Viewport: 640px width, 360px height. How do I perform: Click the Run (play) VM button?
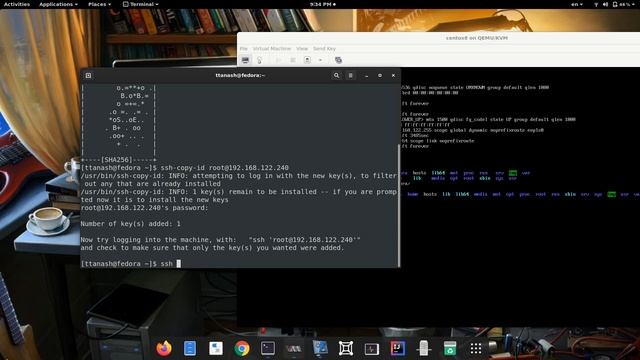point(278,60)
